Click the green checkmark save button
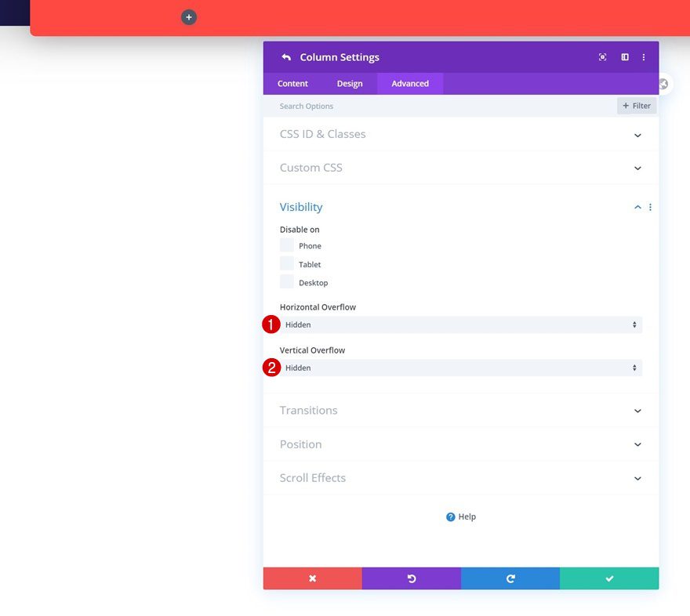This screenshot has width=690, height=616. [609, 578]
